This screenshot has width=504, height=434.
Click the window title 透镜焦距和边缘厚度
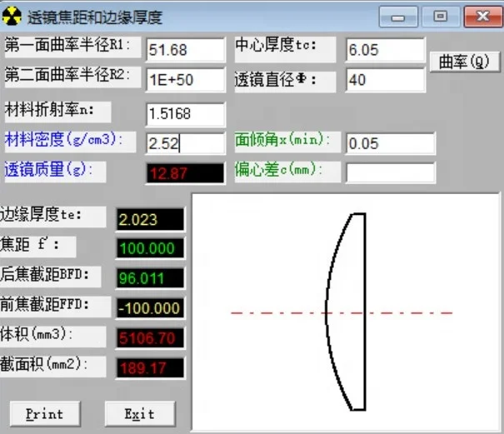pos(95,17)
